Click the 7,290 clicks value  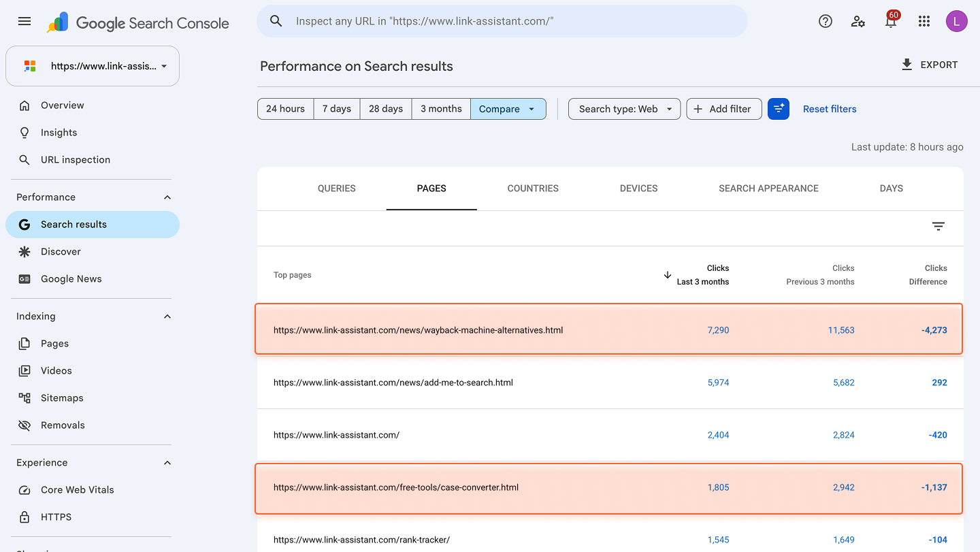[718, 330]
